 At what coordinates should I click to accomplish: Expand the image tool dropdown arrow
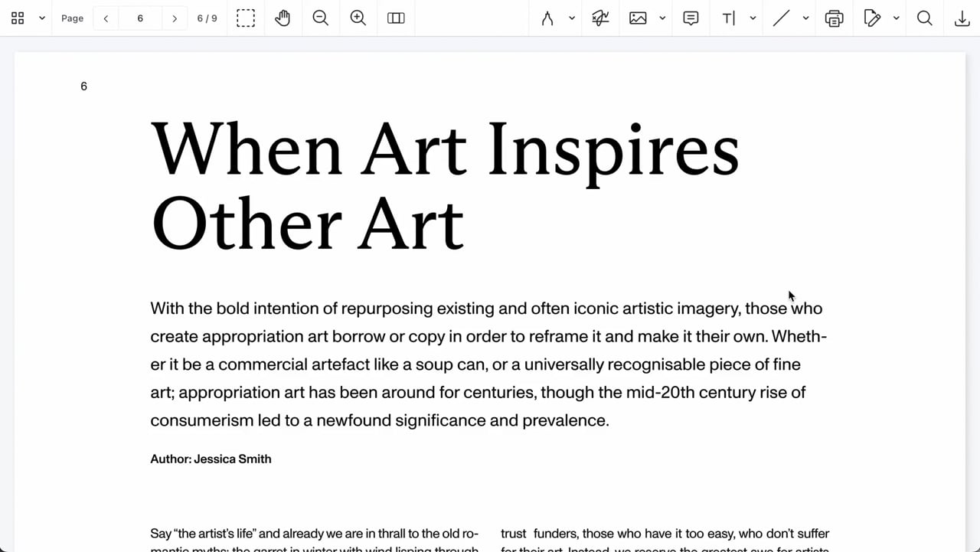click(662, 18)
